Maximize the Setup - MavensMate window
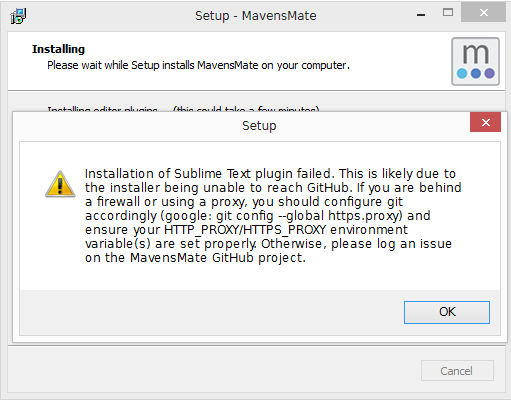511x400 pixels. (448, 13)
